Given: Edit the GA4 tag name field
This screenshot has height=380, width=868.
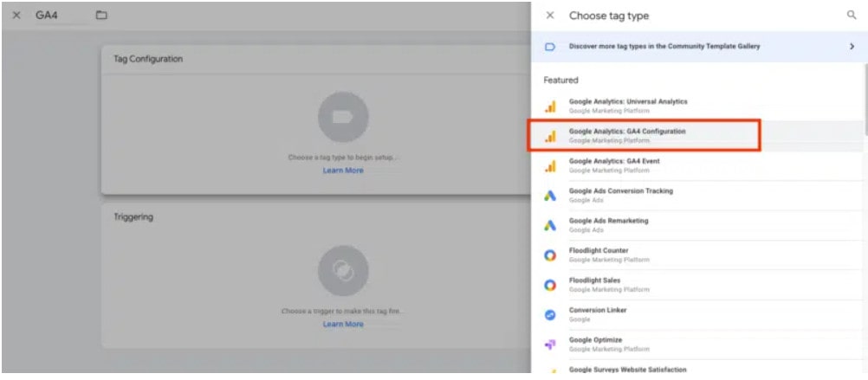Looking at the screenshot, I should coord(61,16).
